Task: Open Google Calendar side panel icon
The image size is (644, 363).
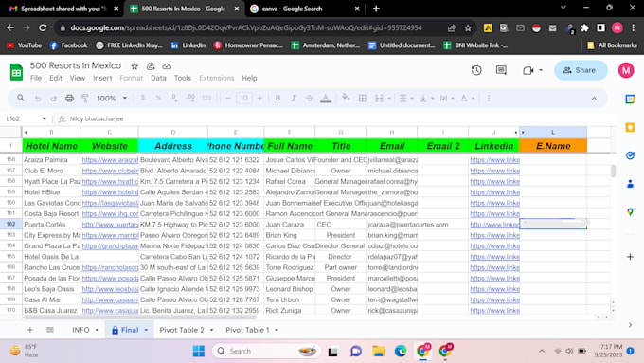Action: [630, 100]
